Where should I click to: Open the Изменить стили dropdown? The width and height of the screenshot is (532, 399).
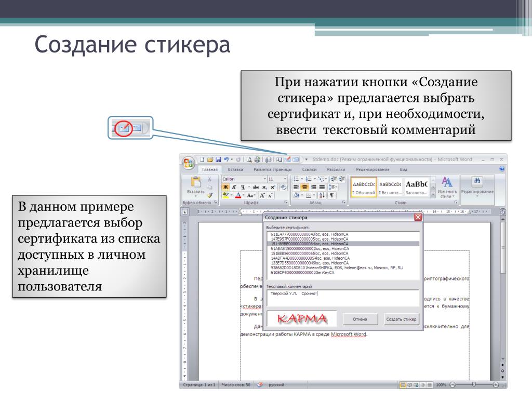click(x=447, y=187)
